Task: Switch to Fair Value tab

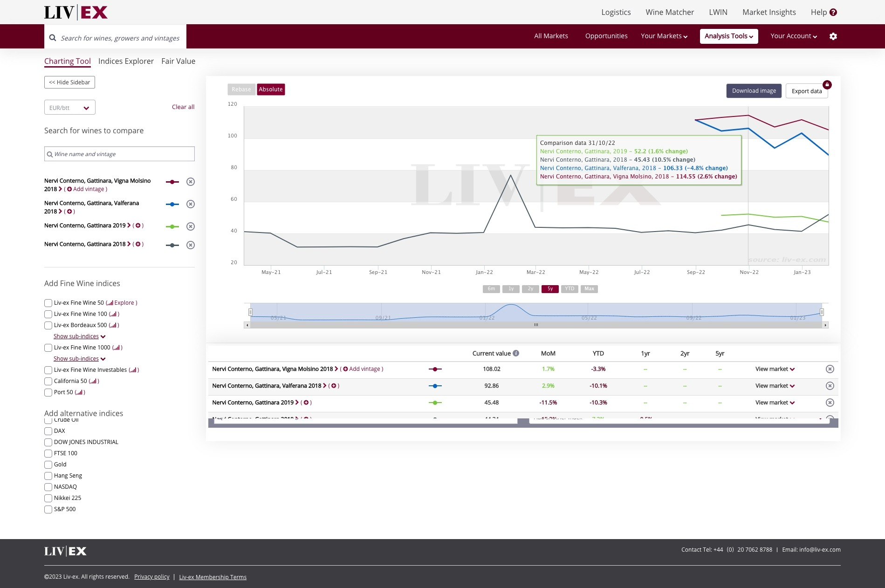Action: (178, 61)
